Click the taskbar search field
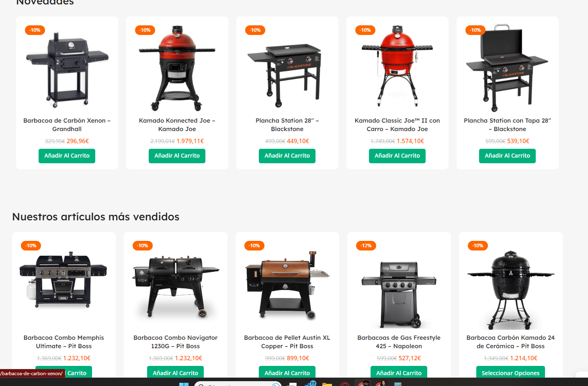 pos(238,384)
